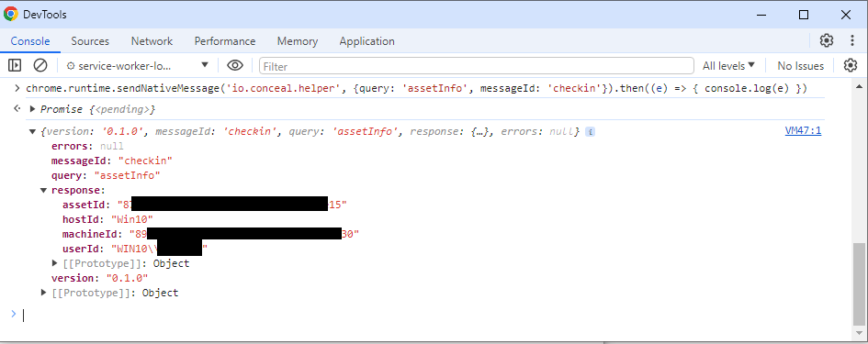Clear the console

click(x=40, y=65)
